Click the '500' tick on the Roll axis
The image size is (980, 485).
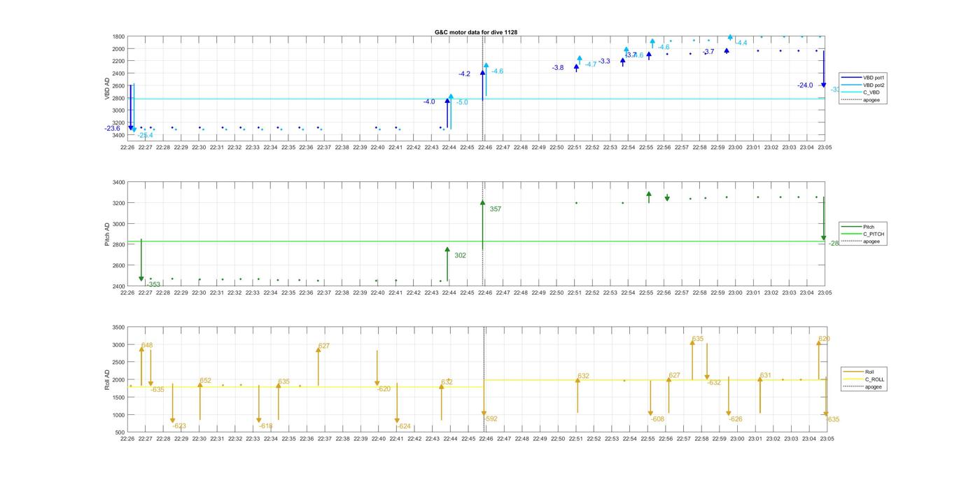tap(120, 433)
